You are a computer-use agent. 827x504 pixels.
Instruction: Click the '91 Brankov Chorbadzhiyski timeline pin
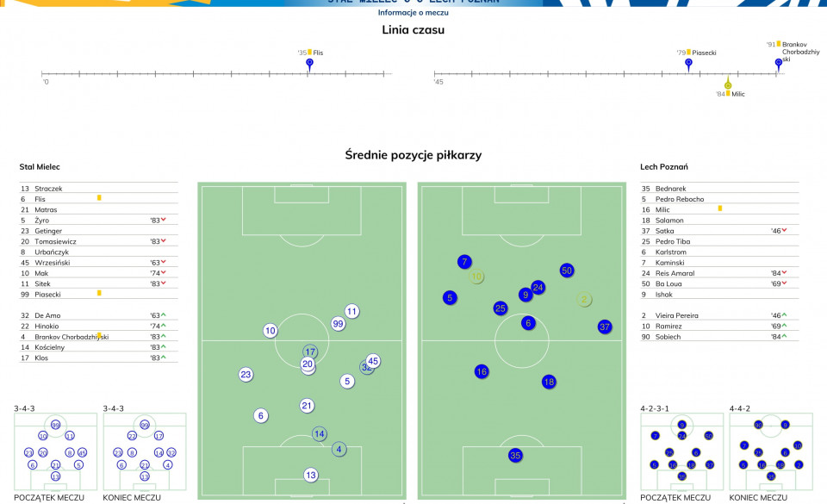click(x=779, y=64)
